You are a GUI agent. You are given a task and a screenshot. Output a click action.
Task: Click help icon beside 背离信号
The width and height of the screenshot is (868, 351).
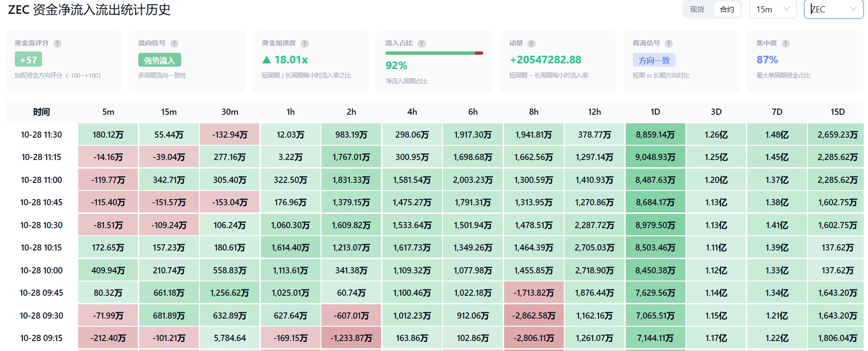pos(669,43)
